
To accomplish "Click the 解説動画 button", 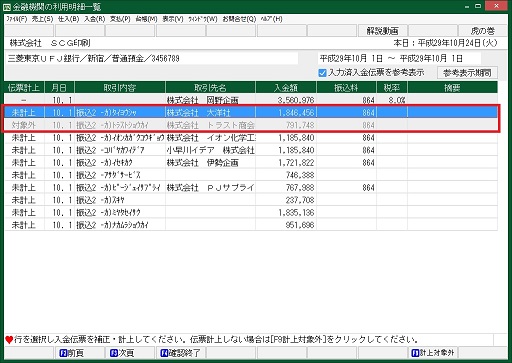I will pos(382,31).
